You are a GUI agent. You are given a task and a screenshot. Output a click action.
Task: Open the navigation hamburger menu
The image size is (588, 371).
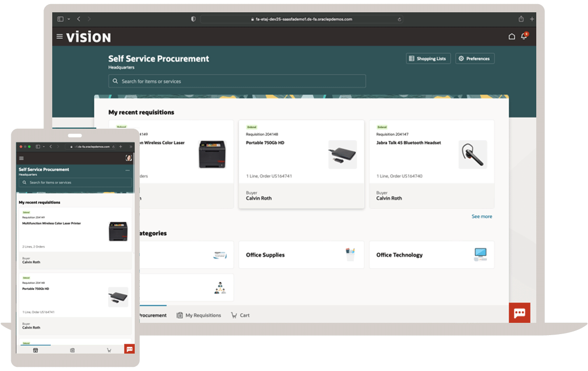click(x=60, y=36)
